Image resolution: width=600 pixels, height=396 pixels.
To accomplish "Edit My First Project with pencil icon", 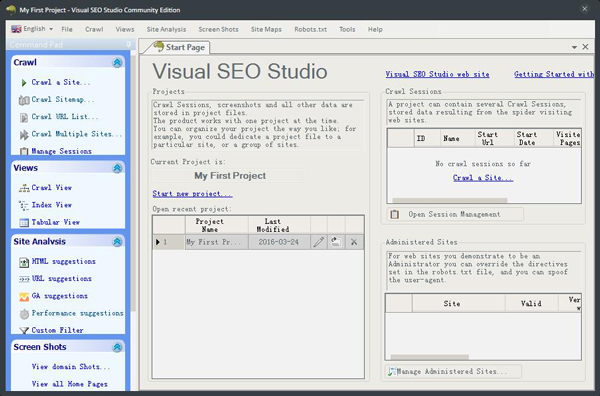I will [318, 242].
